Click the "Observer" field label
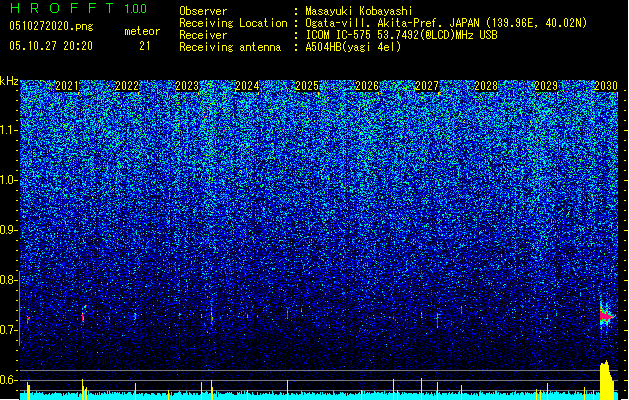 [x=203, y=11]
